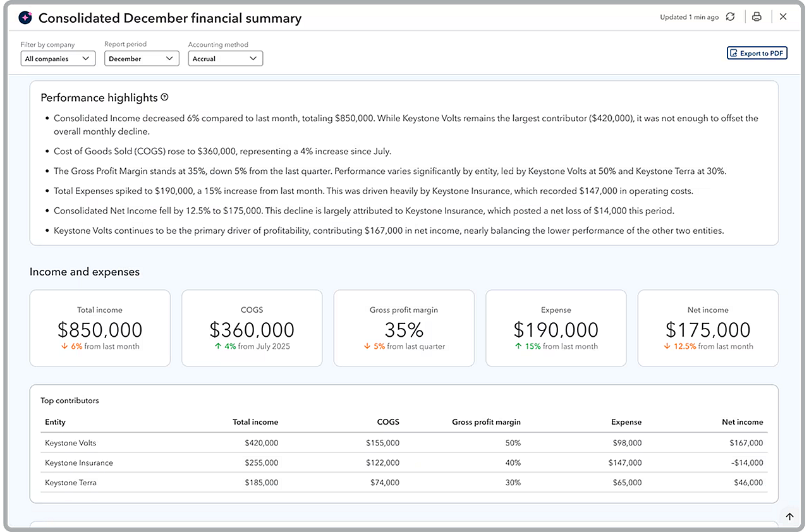Click Keystone Terra net income $46,000
The image size is (809, 532).
pyautogui.click(x=748, y=483)
